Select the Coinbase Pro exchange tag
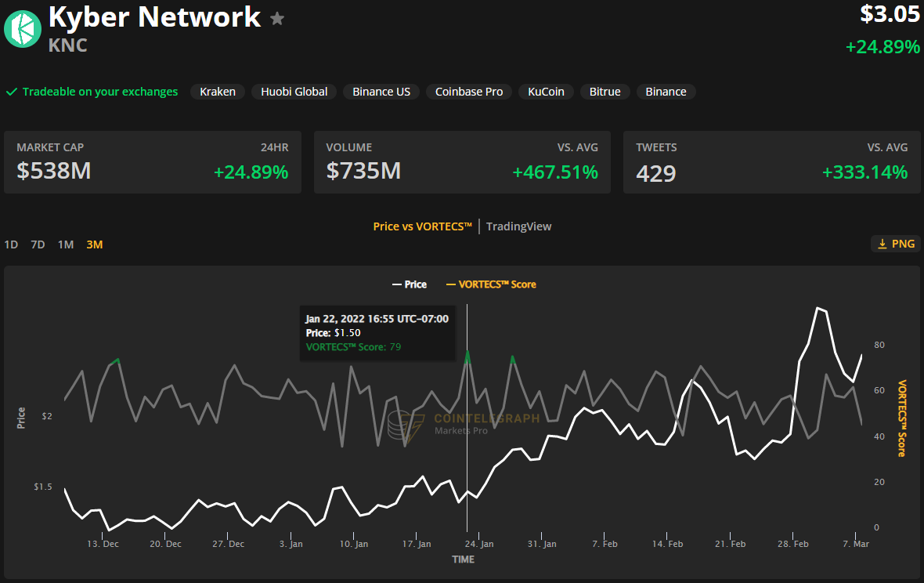The width and height of the screenshot is (924, 583). point(469,92)
